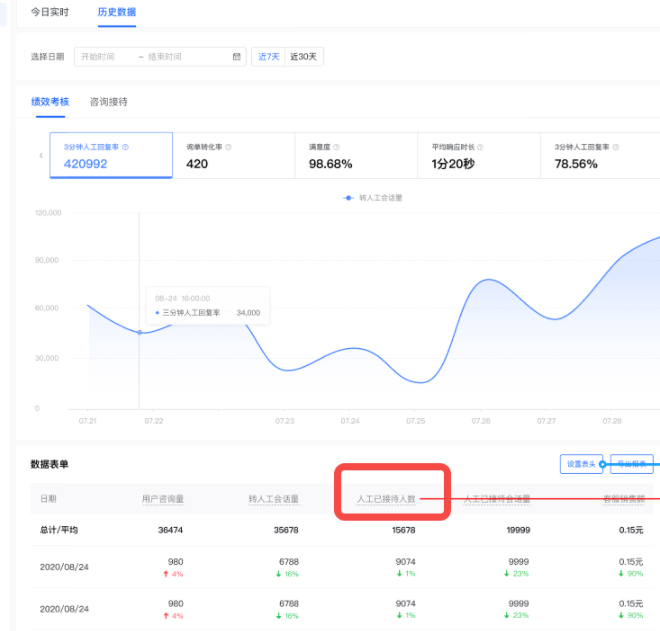This screenshot has width=660, height=631.
Task: Click the 结束时间 end date field
Action: 185,57
